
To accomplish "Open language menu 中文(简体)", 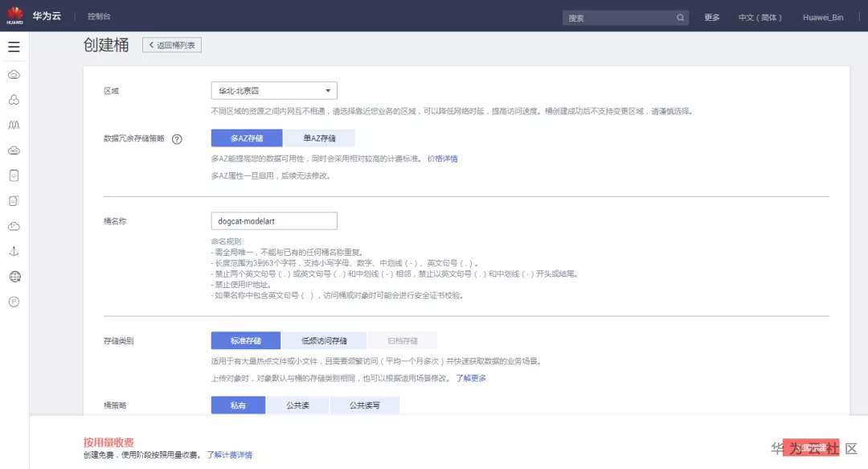I will (760, 17).
